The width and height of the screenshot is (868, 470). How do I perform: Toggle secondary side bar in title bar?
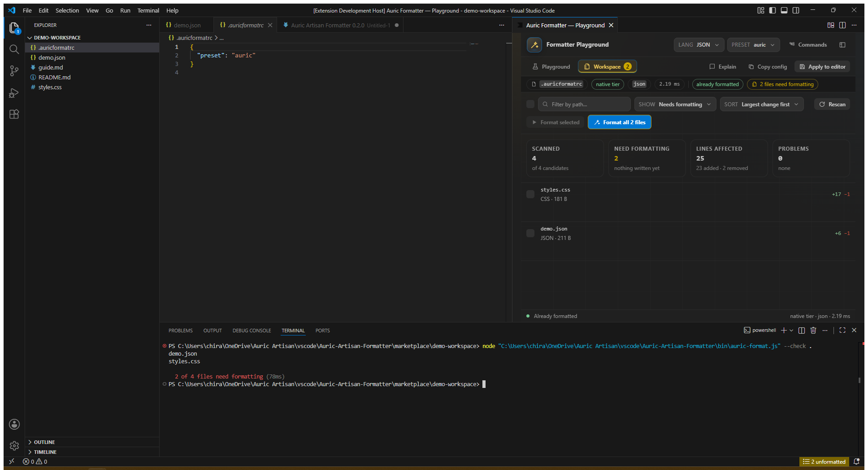pos(796,10)
